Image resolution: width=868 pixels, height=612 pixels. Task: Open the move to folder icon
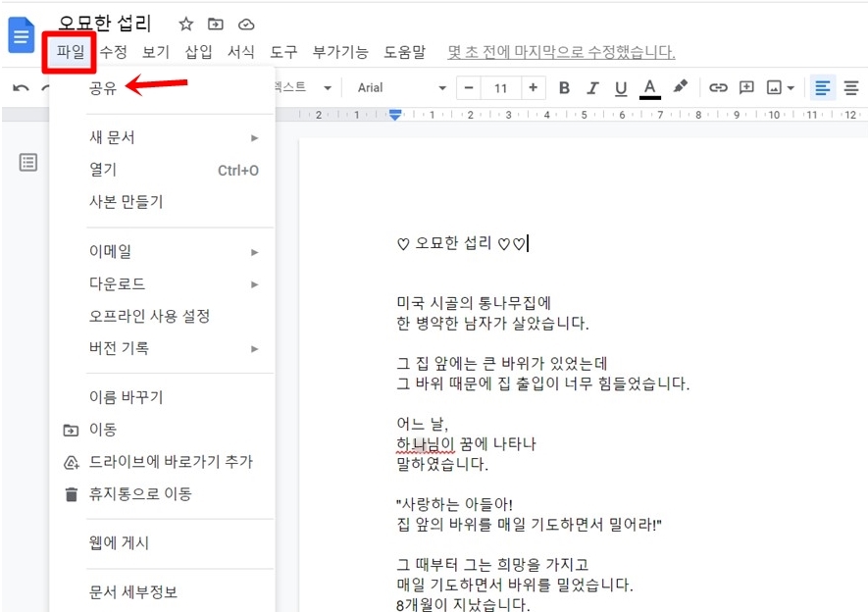(x=214, y=23)
